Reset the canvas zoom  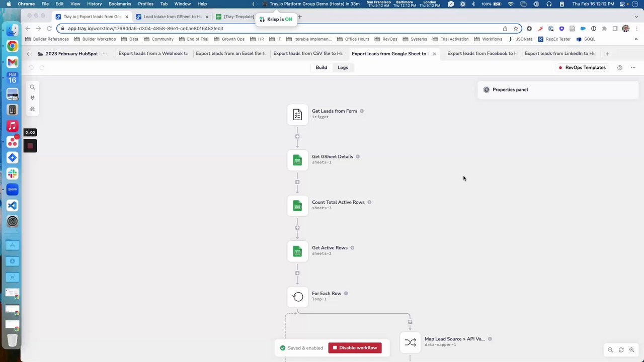coord(621,350)
